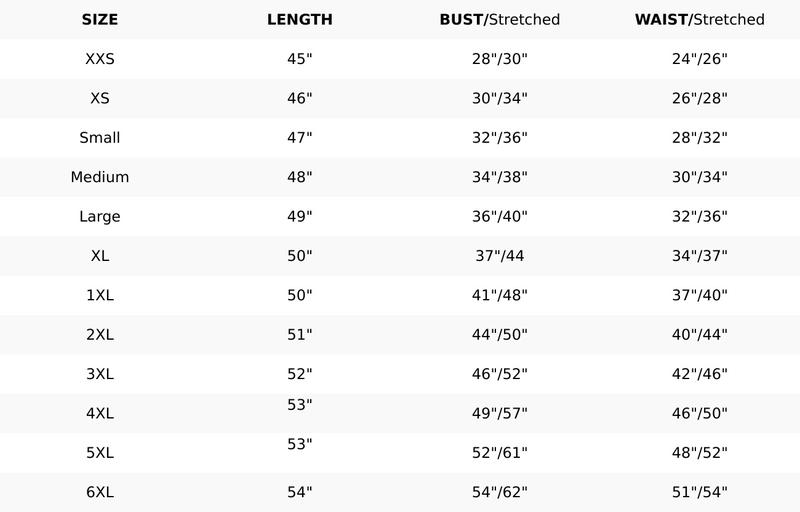The image size is (800, 512).
Task: Click the WAIST/Stretched column header
Action: coord(700,19)
